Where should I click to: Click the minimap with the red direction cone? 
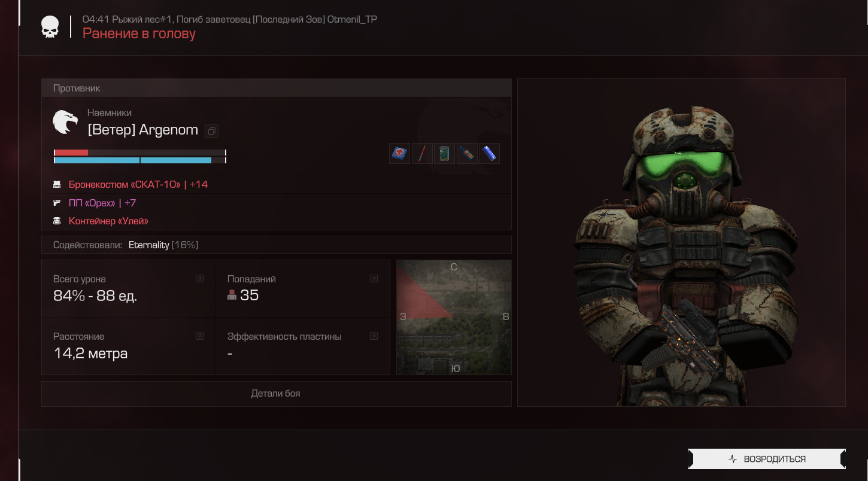point(454,317)
